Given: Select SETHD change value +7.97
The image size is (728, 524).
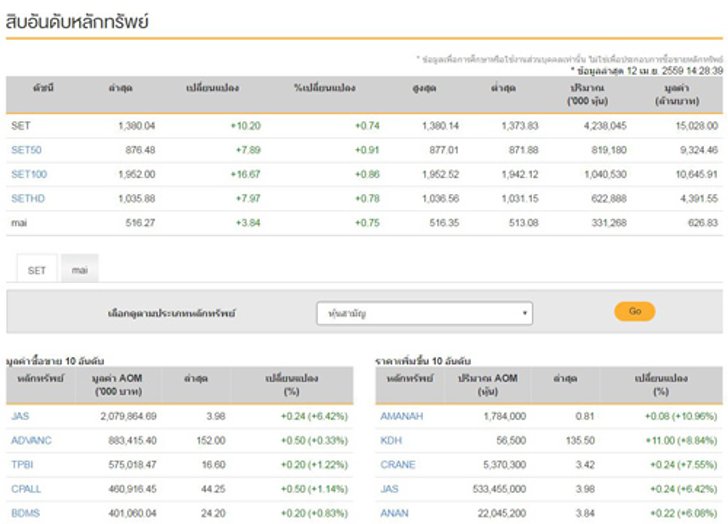Looking at the screenshot, I should click(x=248, y=199).
